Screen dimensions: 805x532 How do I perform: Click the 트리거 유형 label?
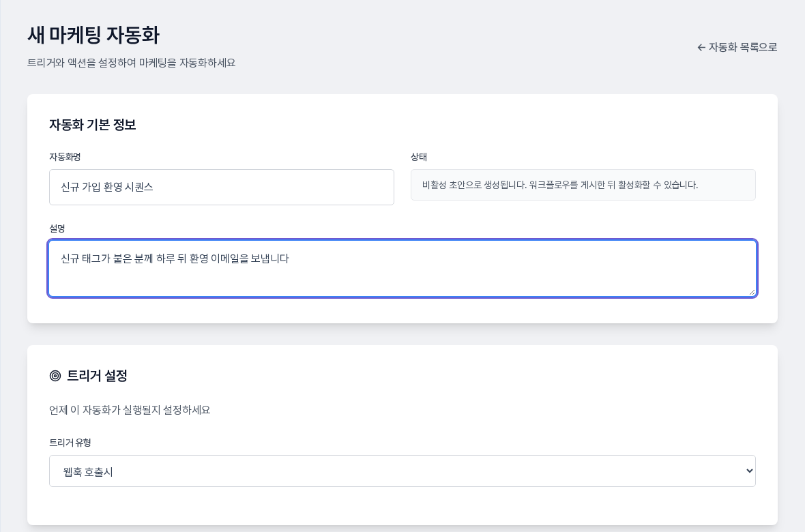[70, 443]
